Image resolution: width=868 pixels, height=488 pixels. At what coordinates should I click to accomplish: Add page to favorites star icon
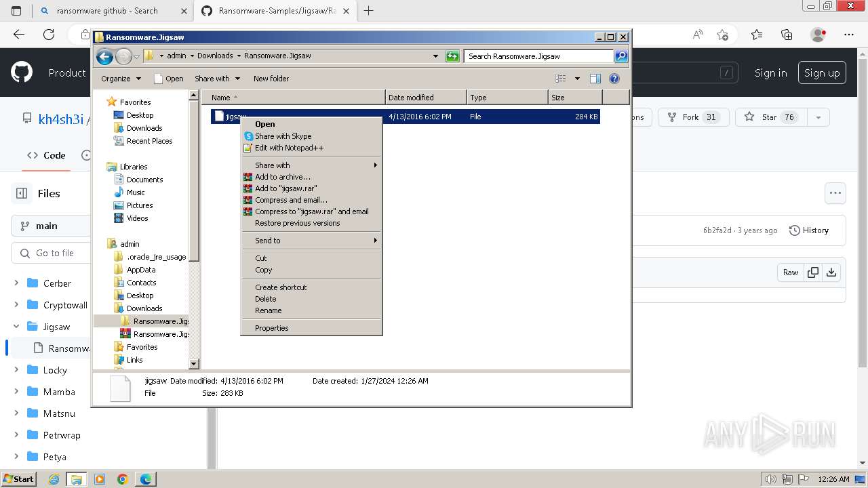point(722,35)
